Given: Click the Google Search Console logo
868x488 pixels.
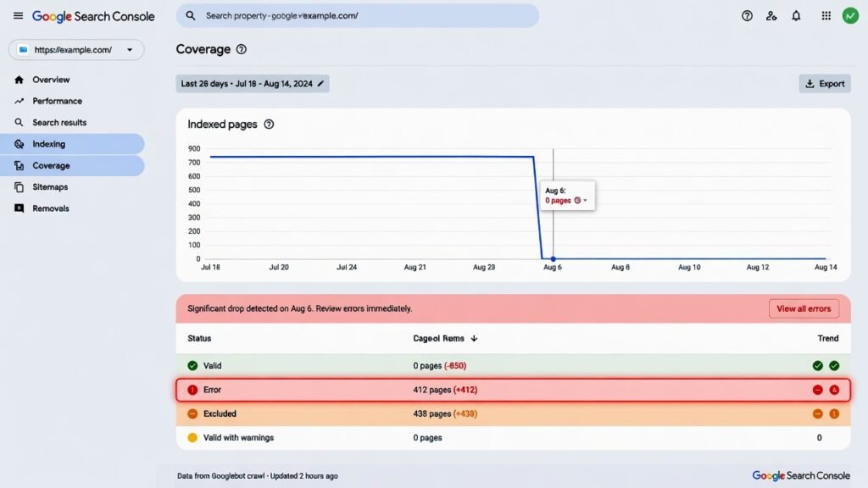Looking at the screenshot, I should pos(93,16).
